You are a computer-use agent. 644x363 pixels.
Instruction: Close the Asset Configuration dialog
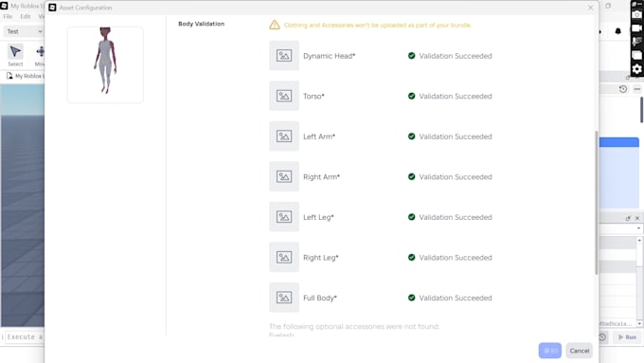[590, 8]
